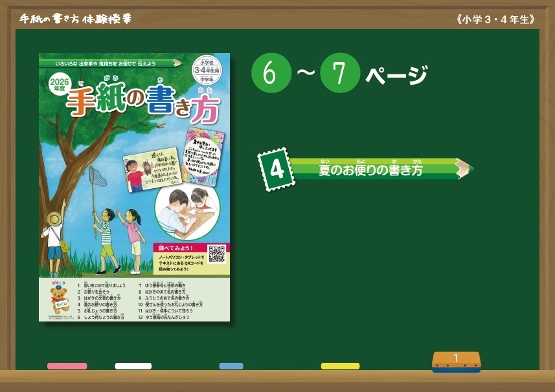
Task: Click the 《小学3・4年生》 grade label
Action: [495, 19]
